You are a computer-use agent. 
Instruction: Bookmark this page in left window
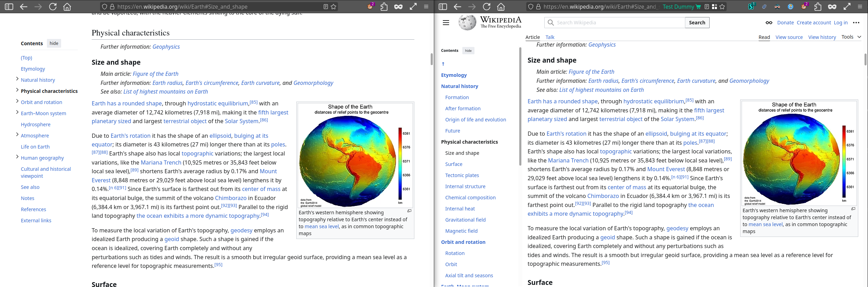click(x=333, y=7)
